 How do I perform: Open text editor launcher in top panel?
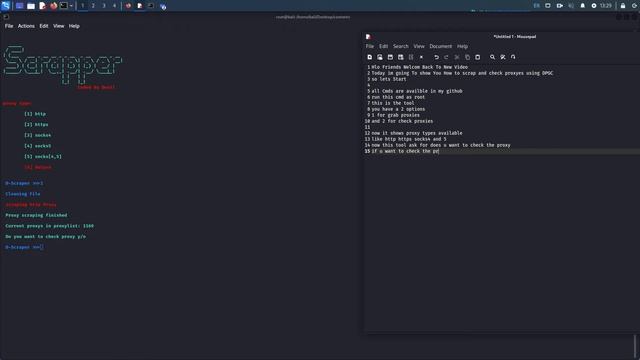click(x=42, y=6)
